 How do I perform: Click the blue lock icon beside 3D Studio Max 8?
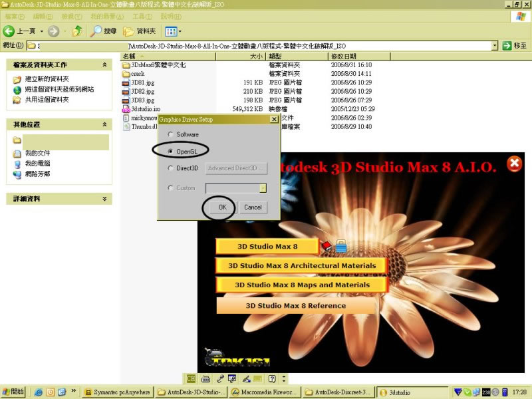pos(341,245)
